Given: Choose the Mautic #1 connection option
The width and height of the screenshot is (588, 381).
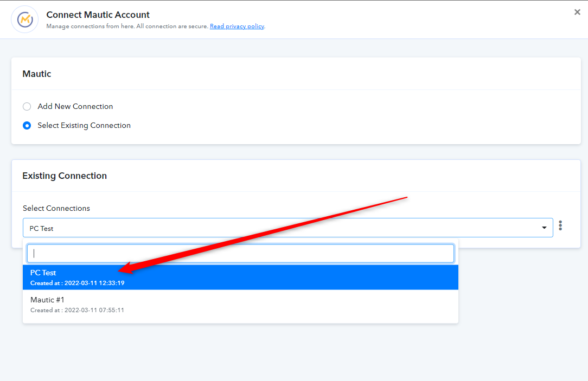Looking at the screenshot, I should coord(240,305).
